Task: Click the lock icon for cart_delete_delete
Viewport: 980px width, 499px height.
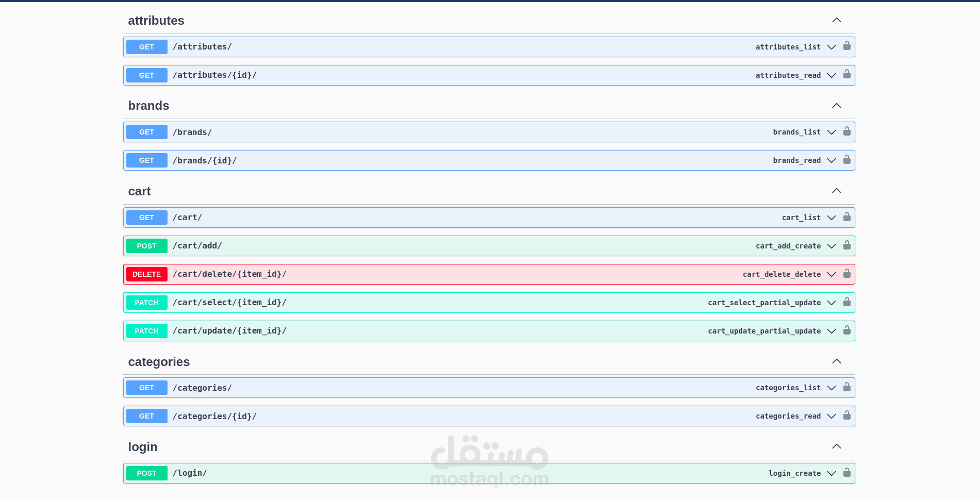Action: [x=847, y=273]
